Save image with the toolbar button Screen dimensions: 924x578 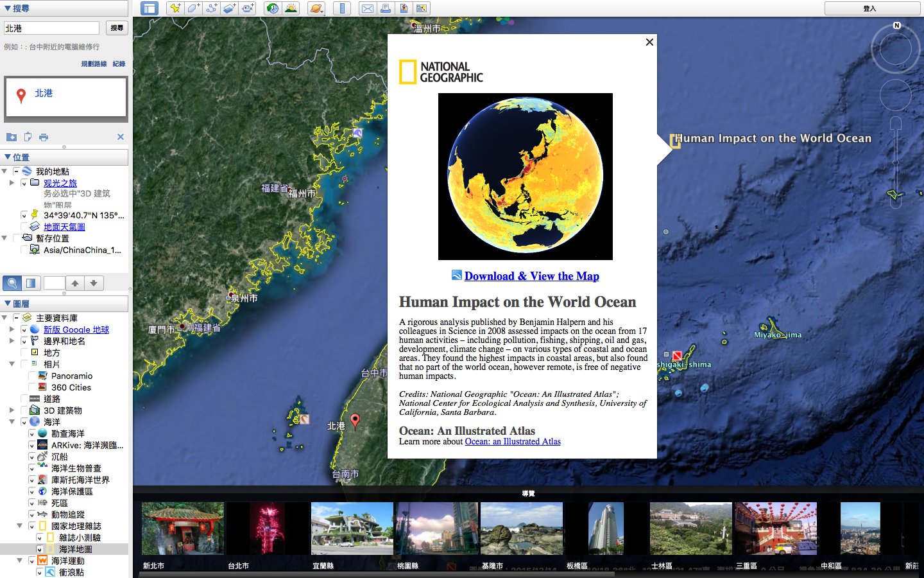point(404,8)
